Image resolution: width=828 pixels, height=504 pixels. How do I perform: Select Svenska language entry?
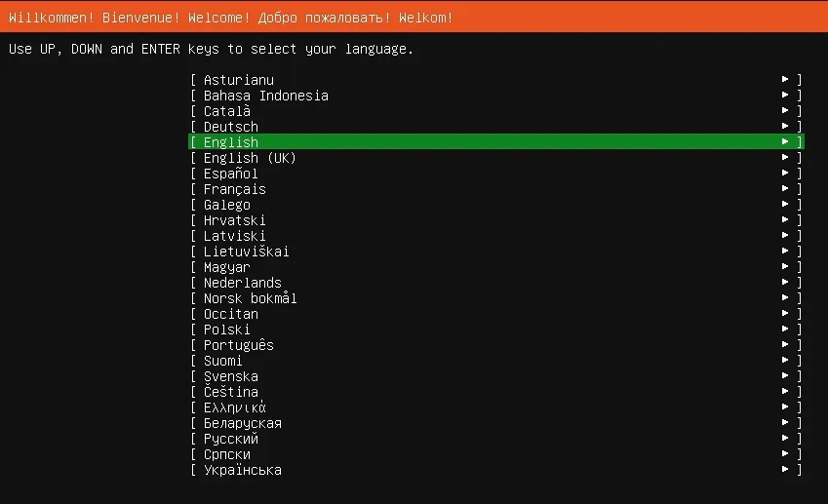pyautogui.click(x=496, y=376)
